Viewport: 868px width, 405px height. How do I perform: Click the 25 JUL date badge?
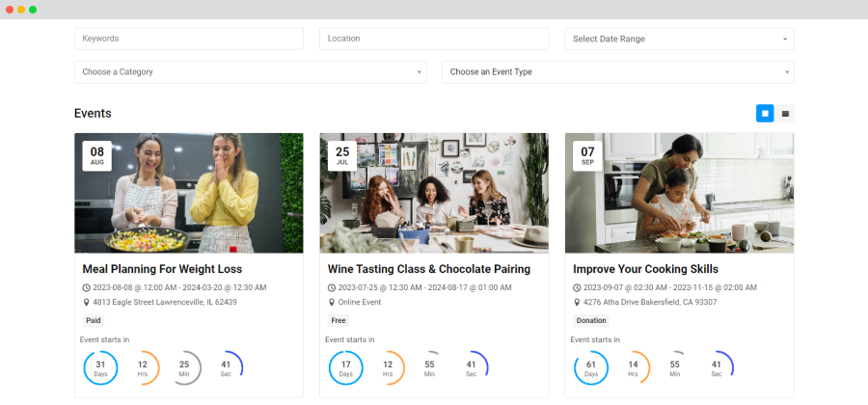[342, 156]
